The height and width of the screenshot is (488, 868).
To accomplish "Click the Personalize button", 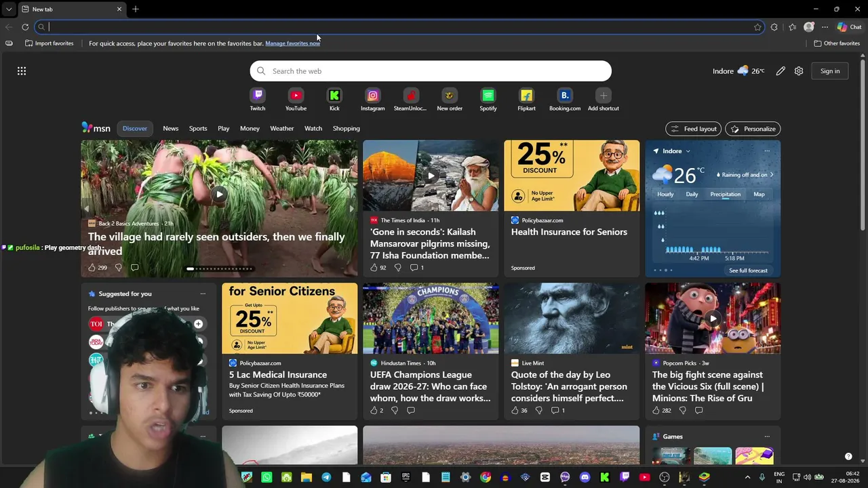I will point(753,129).
